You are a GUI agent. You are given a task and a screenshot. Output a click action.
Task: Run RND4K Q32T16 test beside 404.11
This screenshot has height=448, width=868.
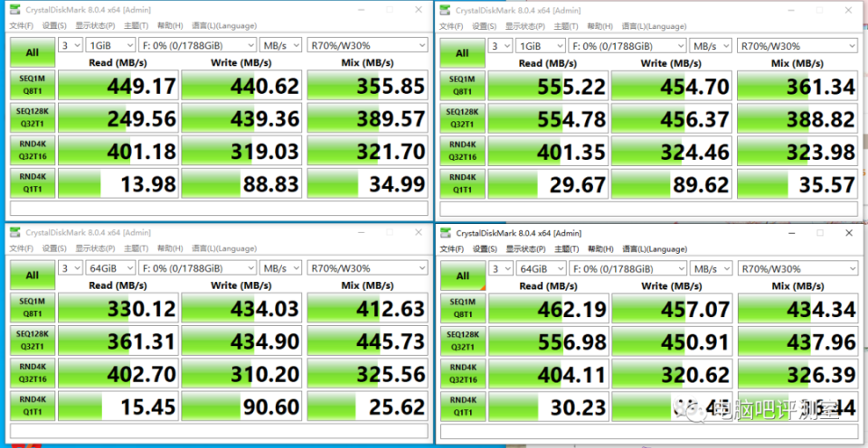463,373
